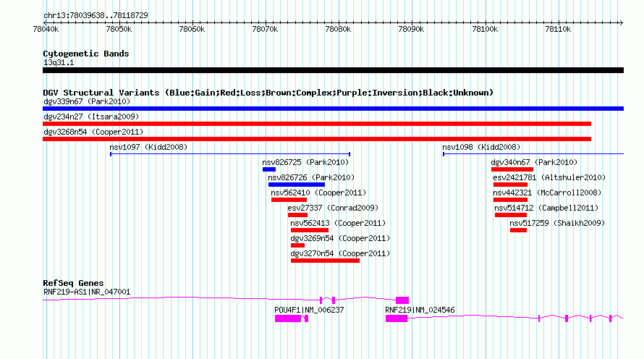Click the nsv826725 (Park2010) label
Viewport: 644px width, 359px height.
305,162
